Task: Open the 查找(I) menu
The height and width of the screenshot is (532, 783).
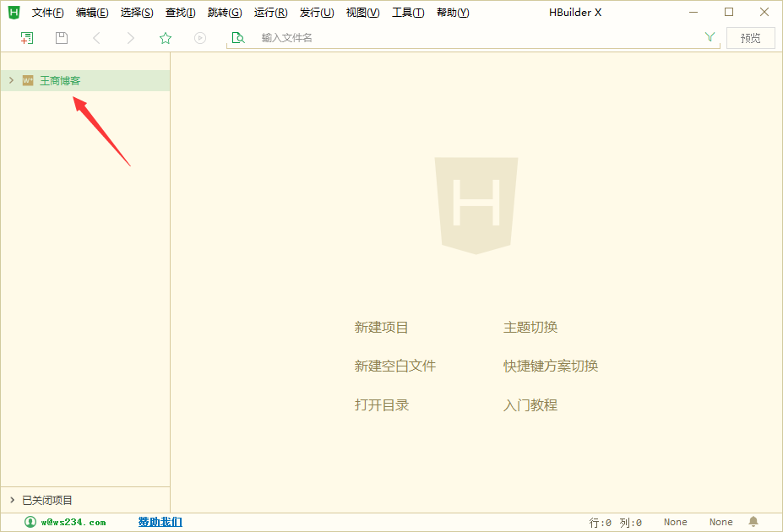Action: (180, 13)
